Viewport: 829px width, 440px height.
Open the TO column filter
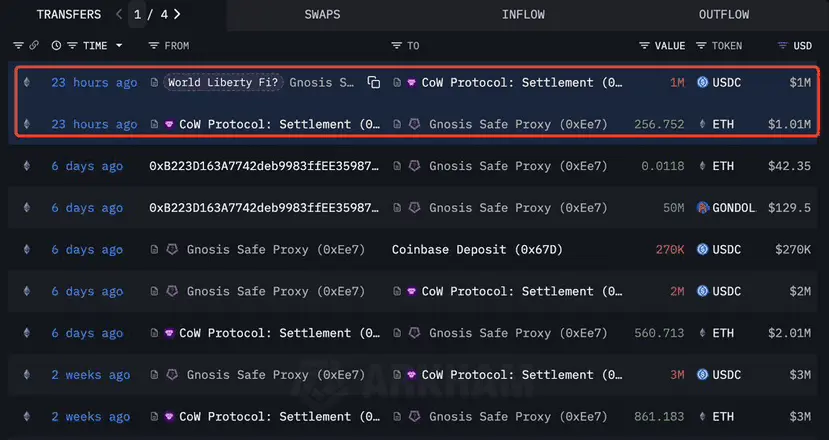397,45
